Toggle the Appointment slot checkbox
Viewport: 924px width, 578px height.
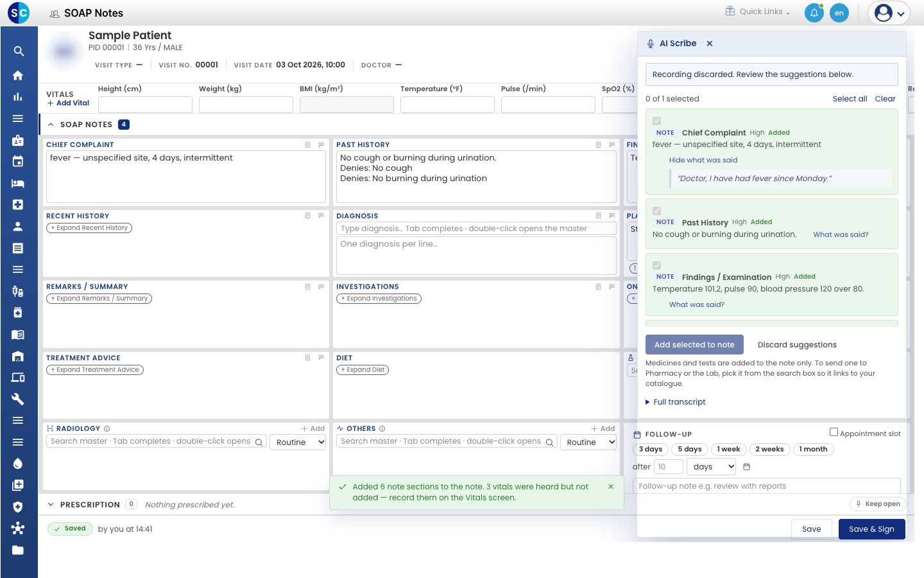point(834,432)
